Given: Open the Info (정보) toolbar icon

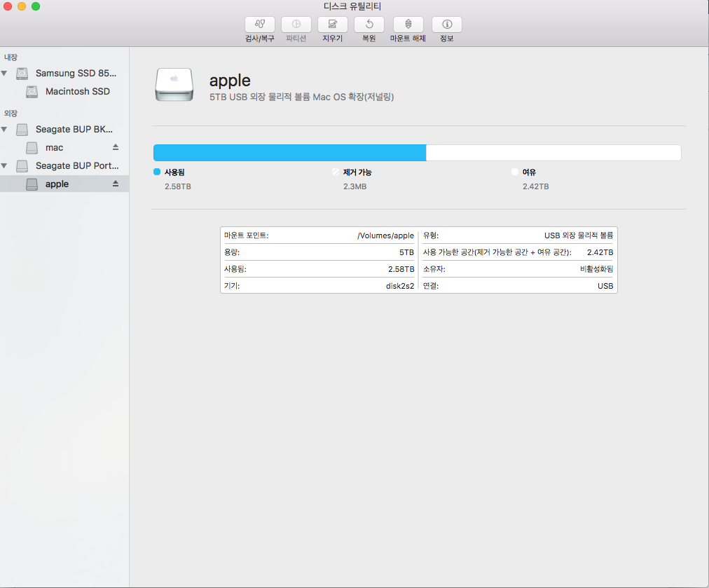Looking at the screenshot, I should pos(446,25).
